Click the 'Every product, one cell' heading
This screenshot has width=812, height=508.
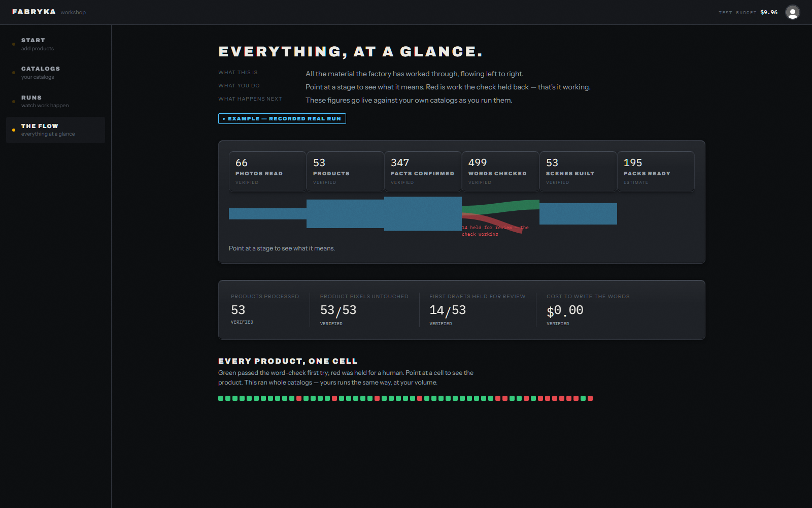tap(288, 361)
